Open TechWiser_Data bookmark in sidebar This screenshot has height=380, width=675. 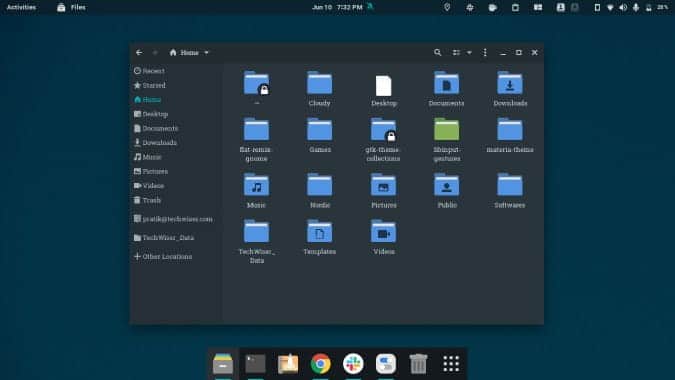(x=164, y=238)
